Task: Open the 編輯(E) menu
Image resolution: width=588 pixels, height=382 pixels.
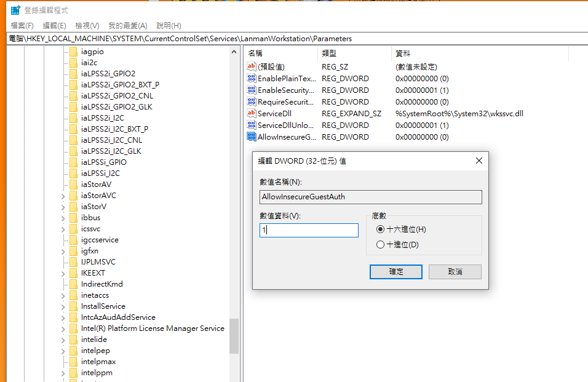Action: point(53,25)
